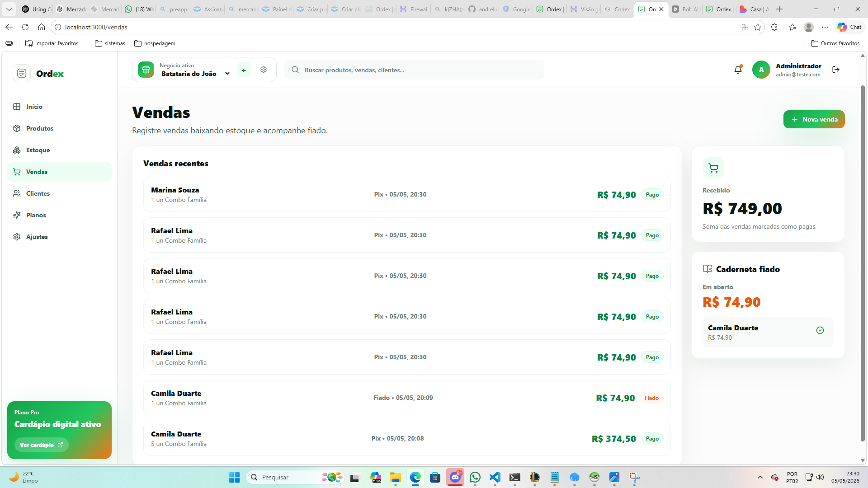Open Clientes page from sidebar
Viewport: 868px width, 488px height.
pos(59,193)
